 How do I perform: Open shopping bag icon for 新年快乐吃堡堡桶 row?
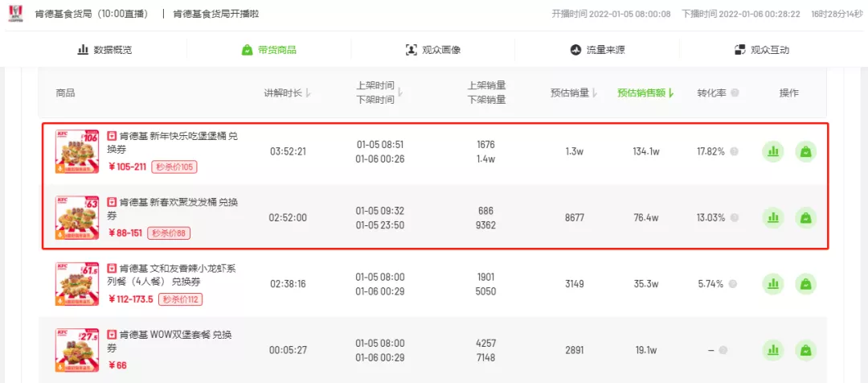[806, 152]
